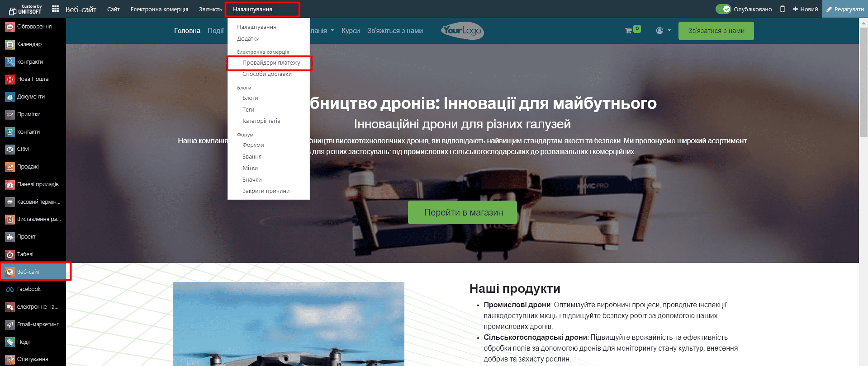Click the mobile preview phone icon

pyautogui.click(x=782, y=9)
